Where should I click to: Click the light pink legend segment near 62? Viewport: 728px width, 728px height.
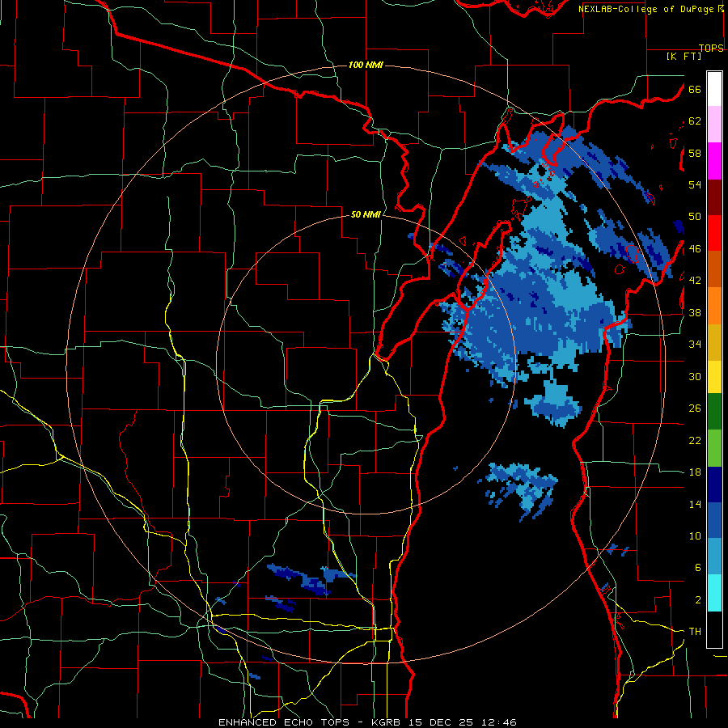[x=714, y=124]
